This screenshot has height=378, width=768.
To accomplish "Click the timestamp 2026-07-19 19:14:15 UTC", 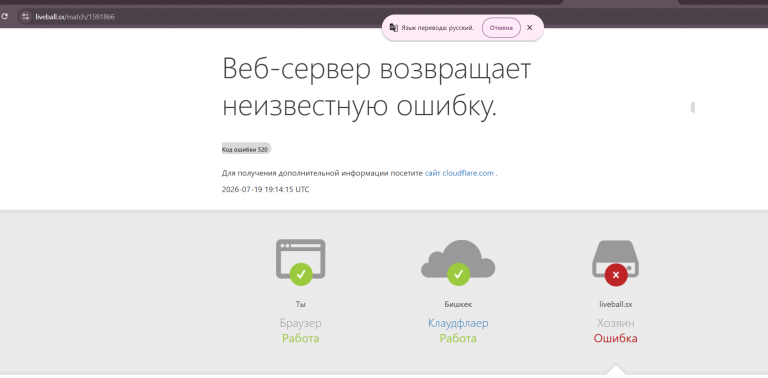I will (x=265, y=189).
